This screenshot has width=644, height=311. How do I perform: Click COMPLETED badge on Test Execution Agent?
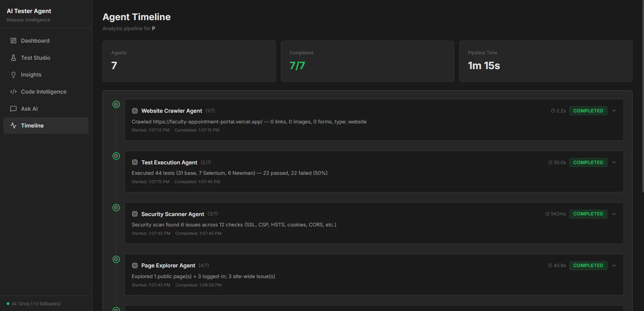pos(588,162)
